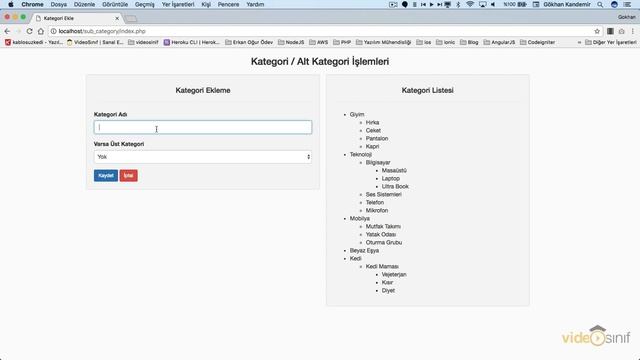
Task: Focus the Kategori Adı text field
Action: pos(203,127)
